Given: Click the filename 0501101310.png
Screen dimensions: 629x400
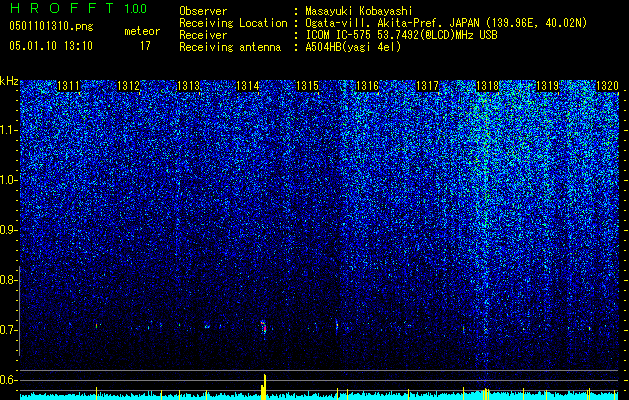Looking at the screenshot, I should point(51,27).
